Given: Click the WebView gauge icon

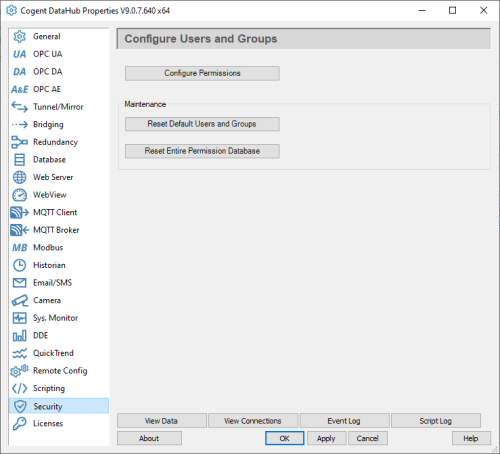Looking at the screenshot, I should point(19,195).
